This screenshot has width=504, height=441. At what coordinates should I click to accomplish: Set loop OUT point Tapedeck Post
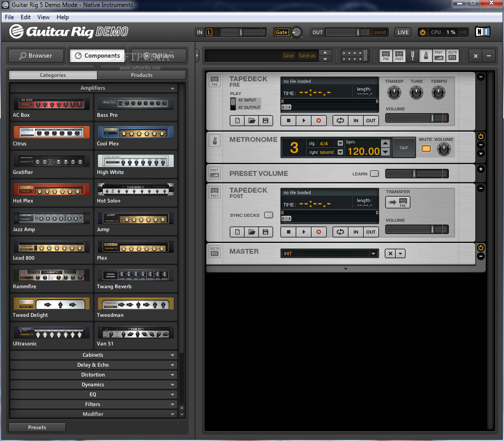click(x=371, y=232)
